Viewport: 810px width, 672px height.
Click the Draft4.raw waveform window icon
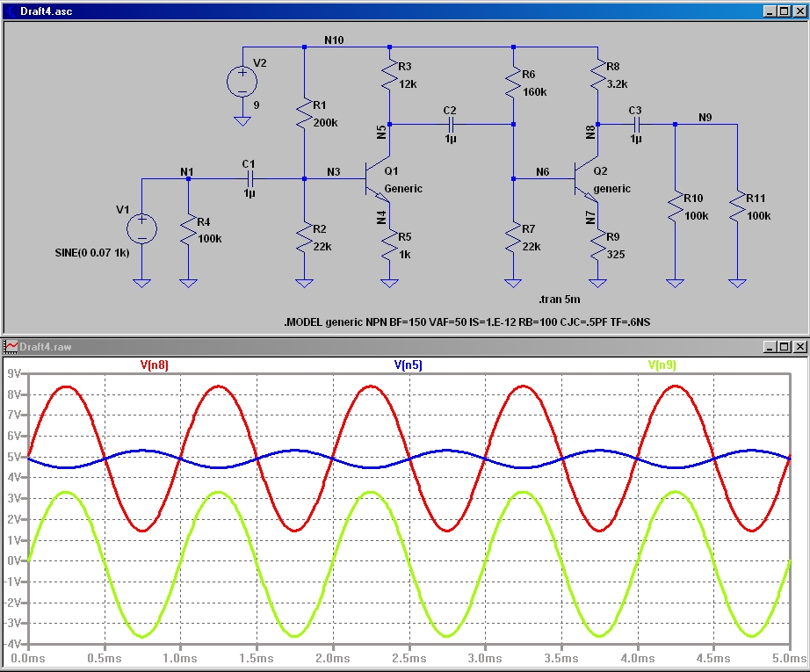11,347
